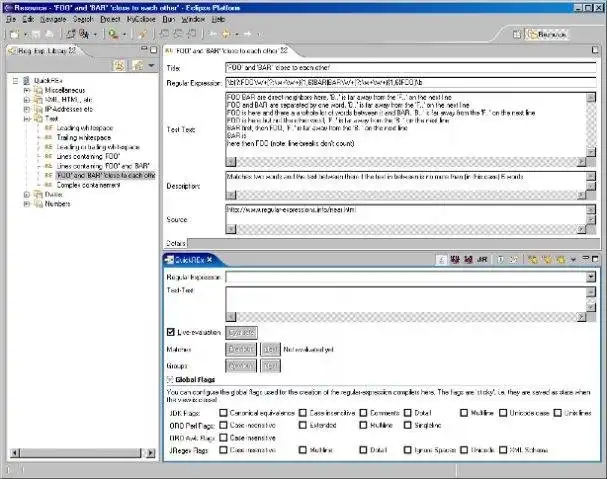Check JRegex Ignore Spaces flag
Image resolution: width=607 pixels, height=479 pixels.
point(408,450)
